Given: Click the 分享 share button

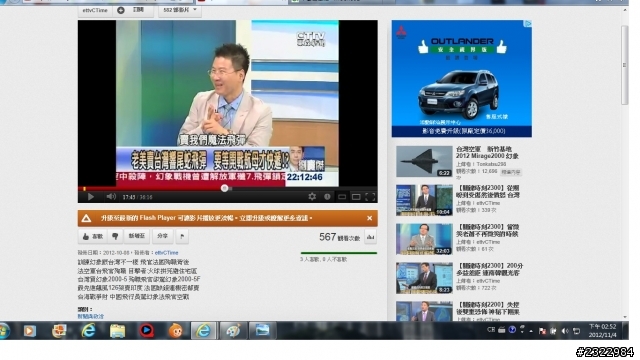Looking at the screenshot, I should pos(162,236).
